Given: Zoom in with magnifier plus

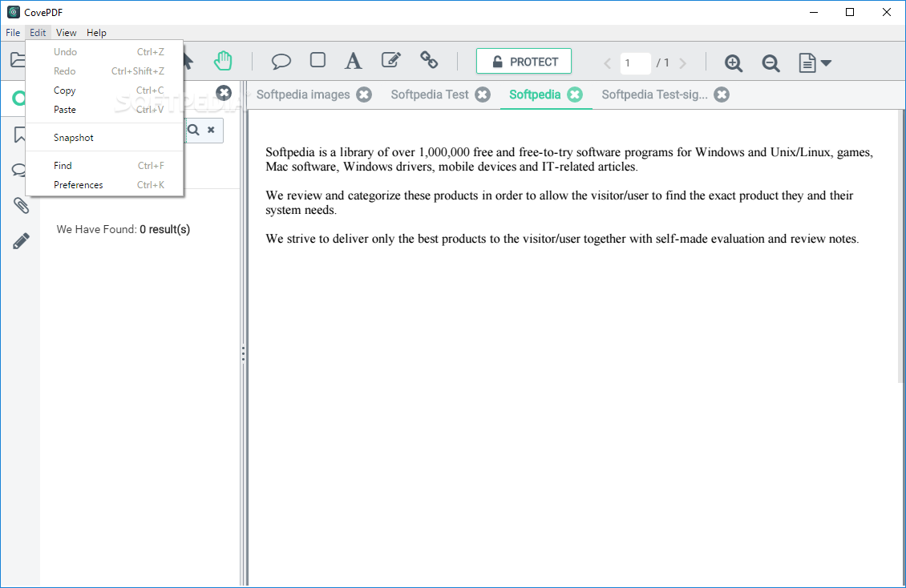Looking at the screenshot, I should (x=734, y=63).
